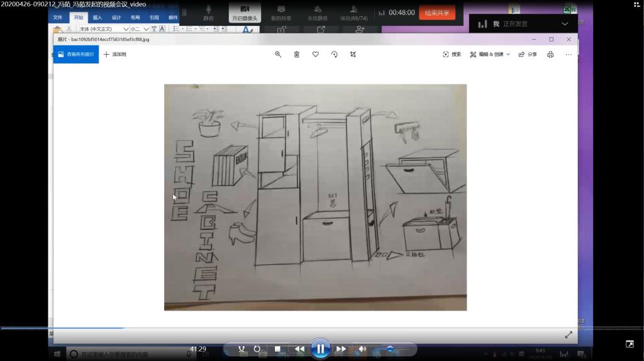Image resolution: width=644 pixels, height=361 pixels.
Task: Turn on the camera (开启摄像头)
Action: [245, 13]
